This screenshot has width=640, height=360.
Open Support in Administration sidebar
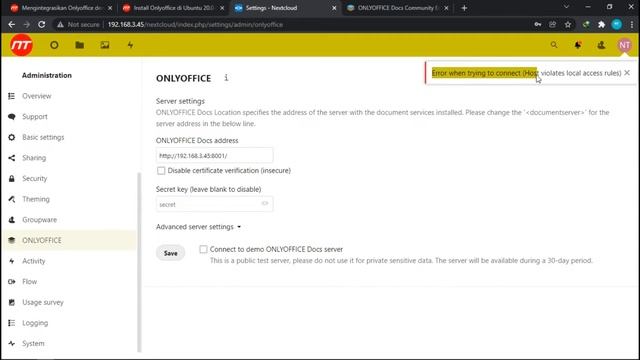[x=35, y=117]
